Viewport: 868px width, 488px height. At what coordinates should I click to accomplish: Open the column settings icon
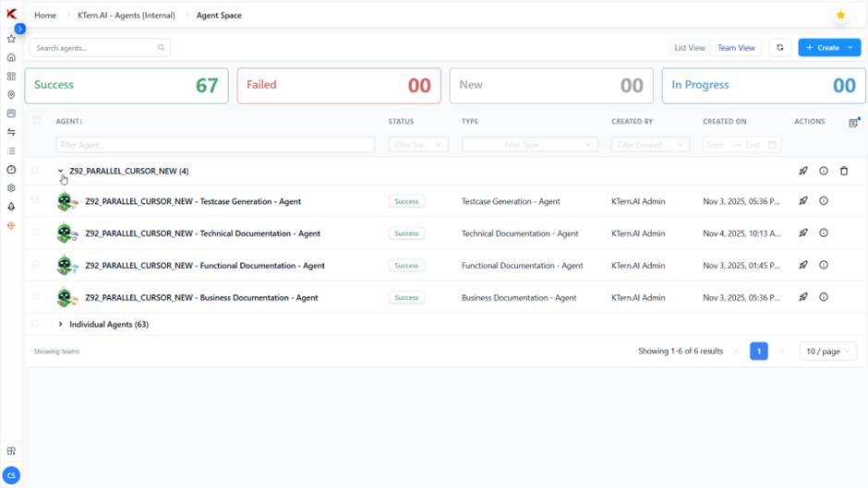tap(853, 122)
